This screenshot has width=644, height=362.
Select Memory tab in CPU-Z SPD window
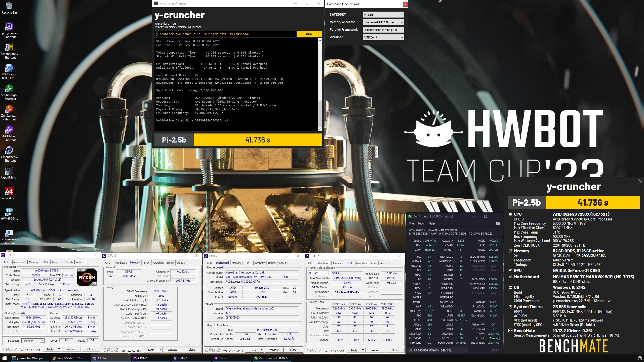coord(338,263)
